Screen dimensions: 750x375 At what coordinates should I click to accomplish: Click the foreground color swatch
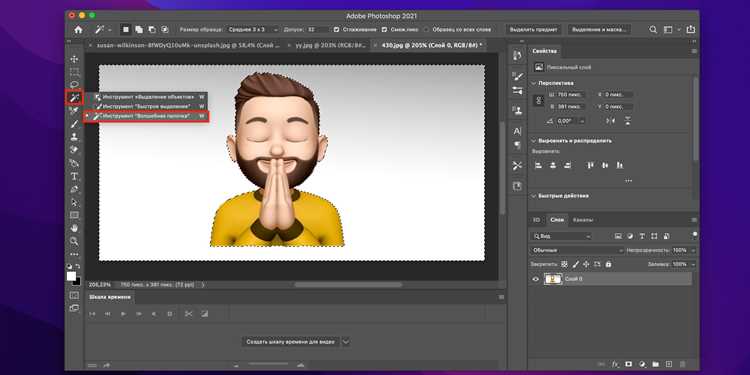coord(71,276)
